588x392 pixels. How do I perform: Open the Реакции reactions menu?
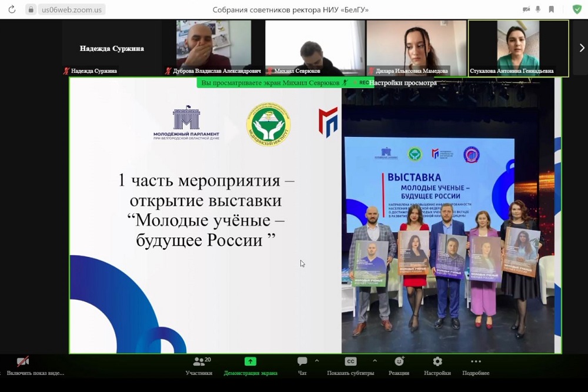pos(399,364)
